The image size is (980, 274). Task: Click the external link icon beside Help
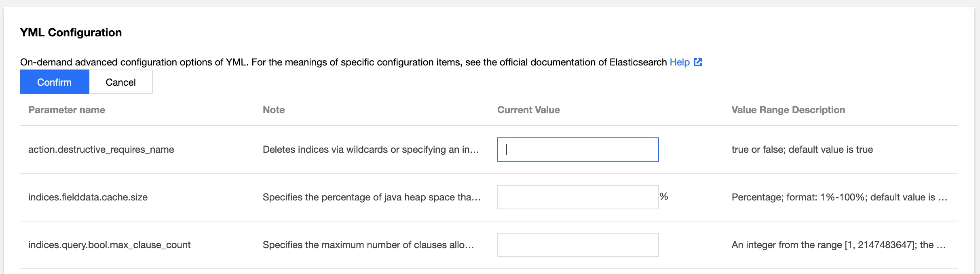(x=698, y=62)
